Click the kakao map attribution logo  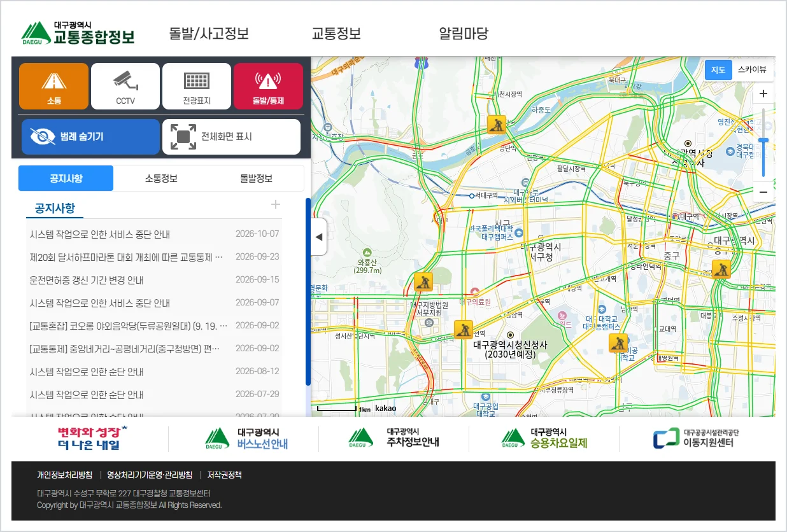385,409
